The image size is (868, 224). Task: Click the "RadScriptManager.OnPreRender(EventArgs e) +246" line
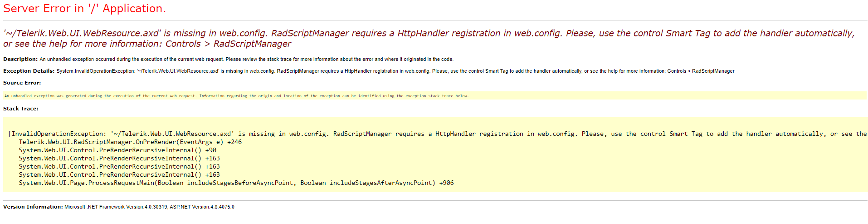point(130,142)
